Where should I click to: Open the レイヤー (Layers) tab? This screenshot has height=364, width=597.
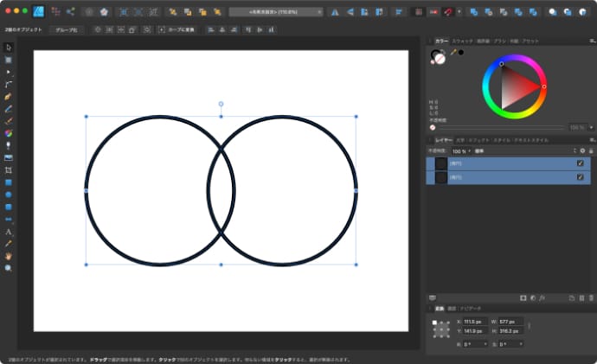[443, 138]
